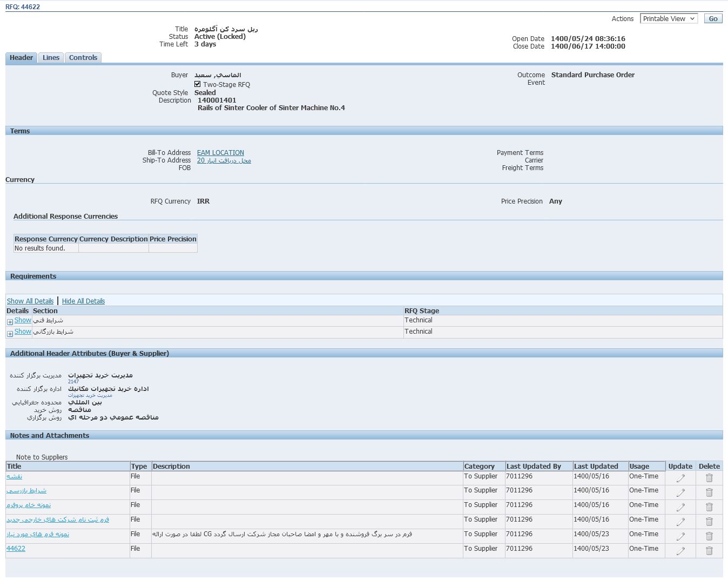The width and height of the screenshot is (728, 581).
Task: Delete نمونه فرم های مورد نیاز via trash icon
Action: tap(709, 536)
